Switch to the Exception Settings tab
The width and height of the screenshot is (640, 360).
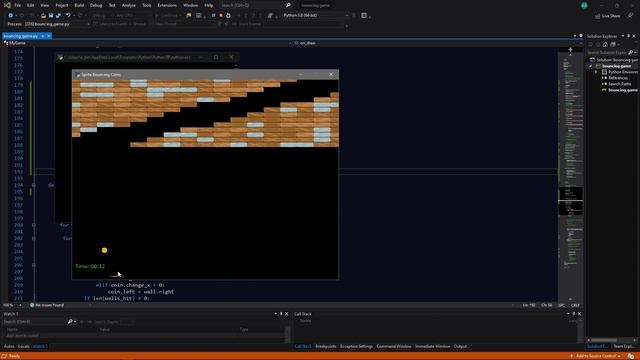tap(356, 347)
